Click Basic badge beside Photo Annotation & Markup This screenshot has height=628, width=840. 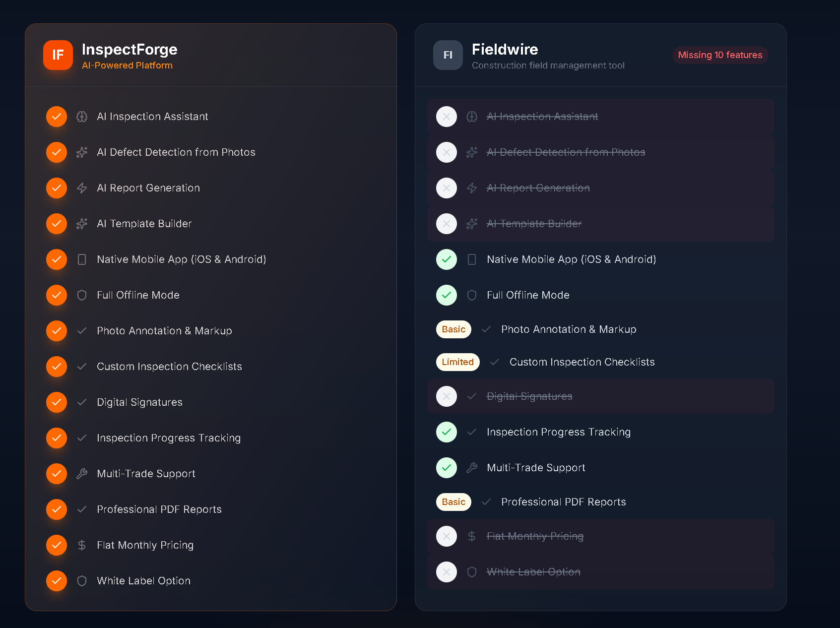click(453, 329)
